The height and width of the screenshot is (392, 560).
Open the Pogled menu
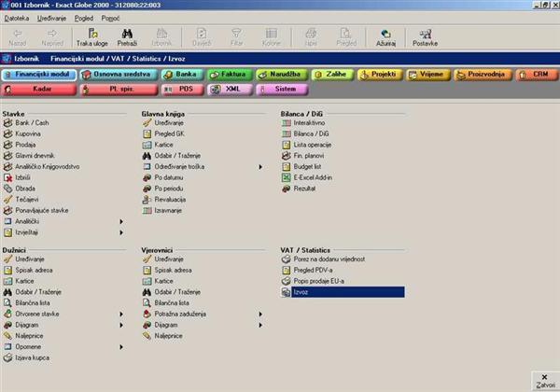(x=82, y=17)
